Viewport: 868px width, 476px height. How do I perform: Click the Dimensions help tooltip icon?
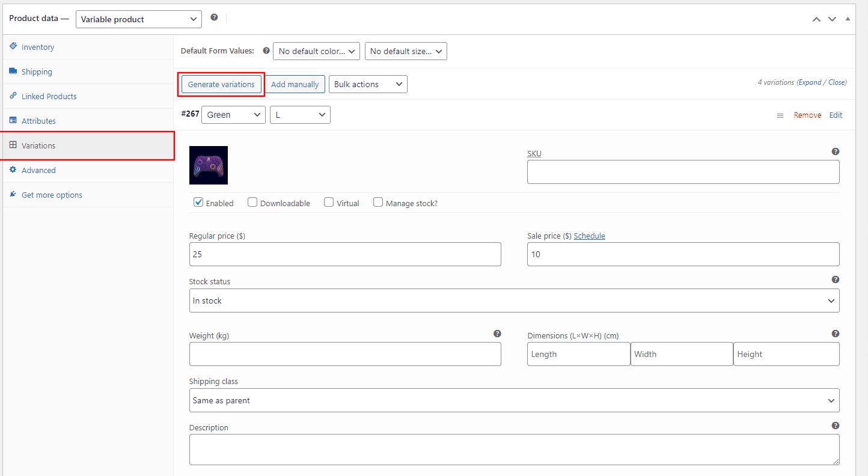[x=835, y=334]
